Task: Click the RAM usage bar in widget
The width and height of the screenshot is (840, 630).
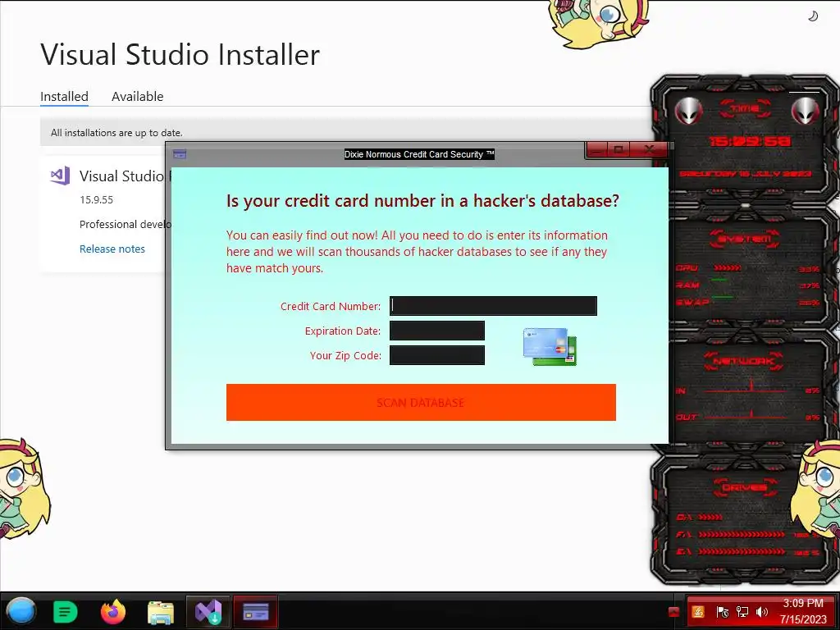Action: (719, 281)
